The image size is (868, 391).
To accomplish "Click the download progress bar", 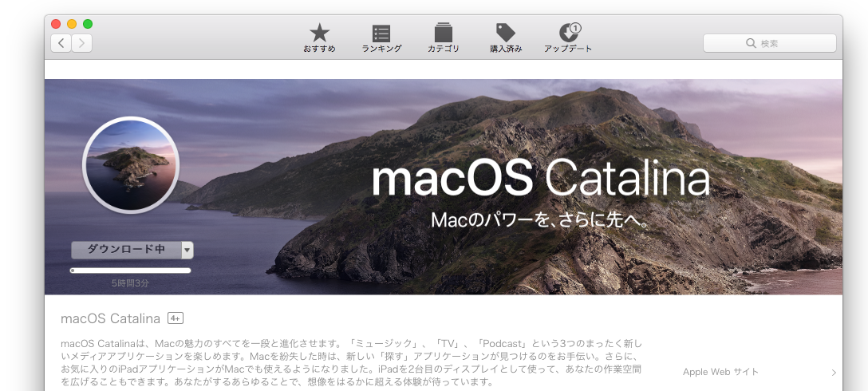I will coord(131,271).
